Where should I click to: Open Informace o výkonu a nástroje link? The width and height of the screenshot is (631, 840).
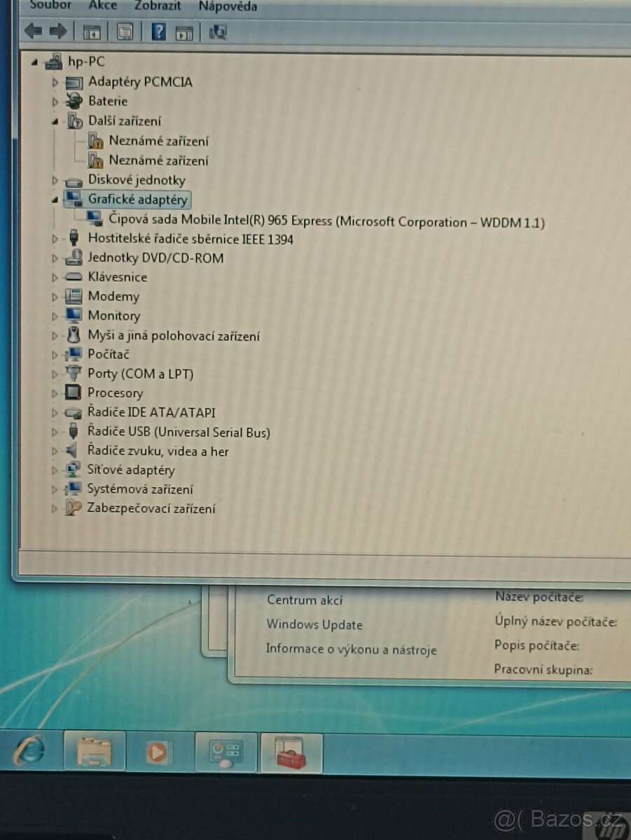point(351,650)
